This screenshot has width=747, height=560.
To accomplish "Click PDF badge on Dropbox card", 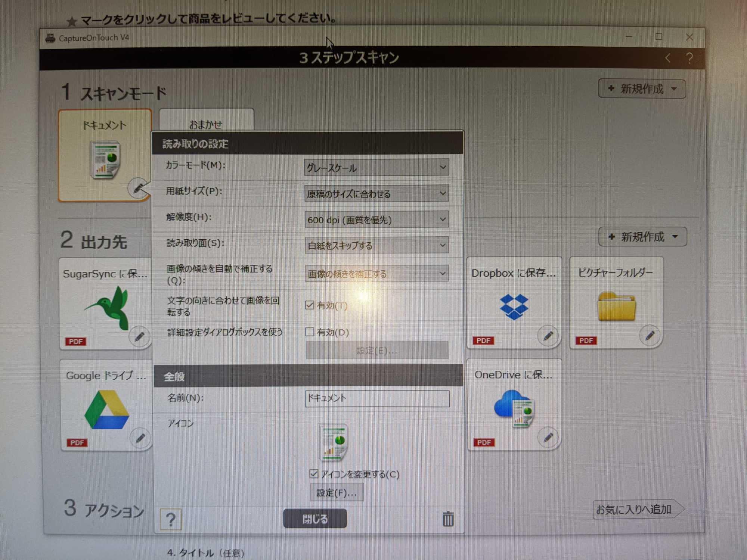I will [483, 340].
